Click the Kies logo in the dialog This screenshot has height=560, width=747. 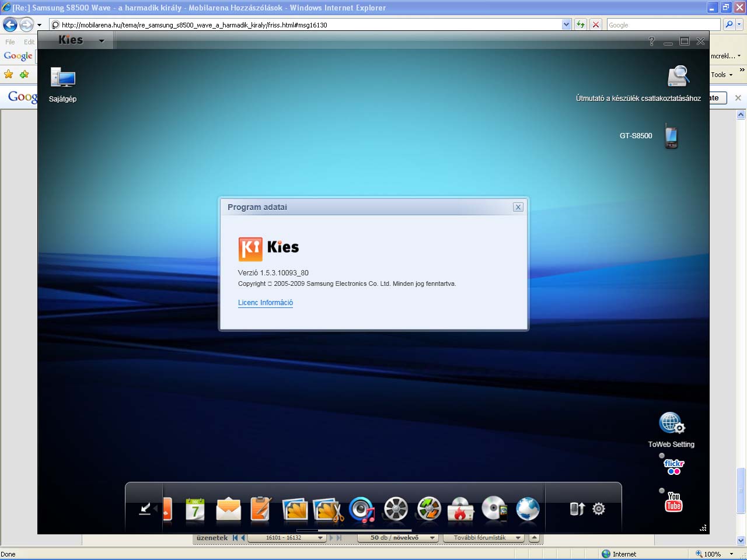point(268,249)
